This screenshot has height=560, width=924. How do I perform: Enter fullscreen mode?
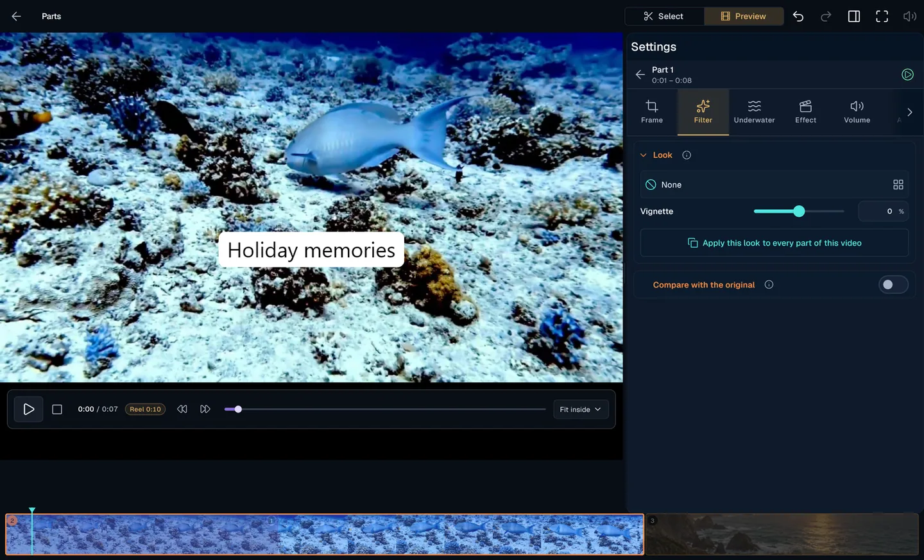pos(882,16)
